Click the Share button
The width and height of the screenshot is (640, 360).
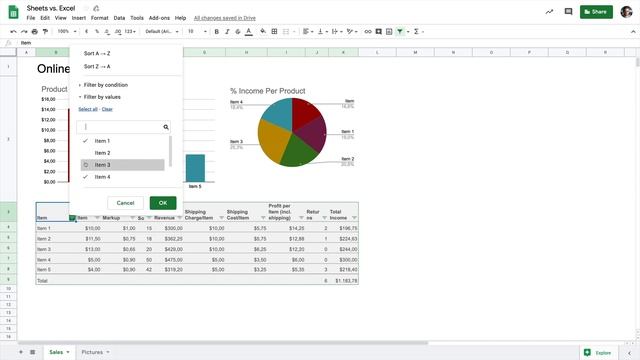(596, 12)
